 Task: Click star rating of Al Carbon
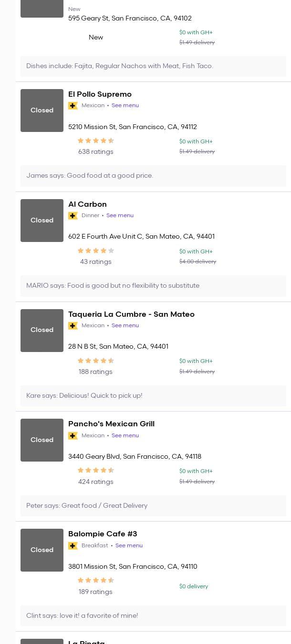tap(96, 251)
